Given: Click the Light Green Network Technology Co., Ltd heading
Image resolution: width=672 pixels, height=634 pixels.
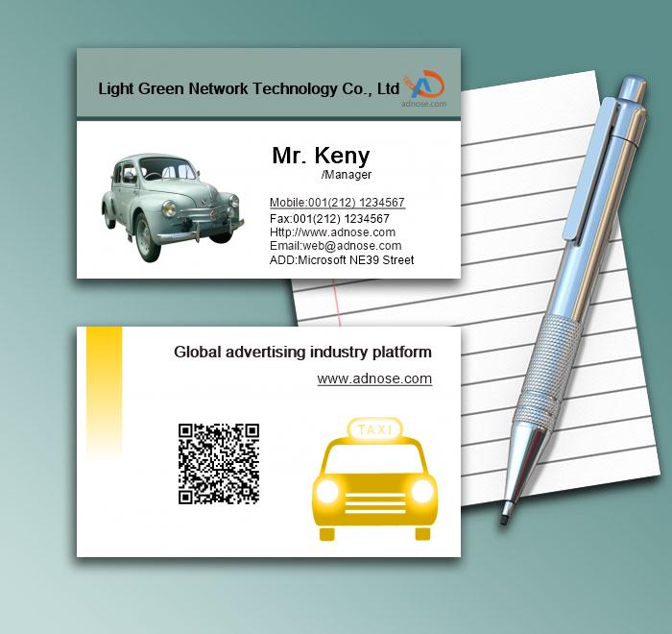Looking at the screenshot, I should (249, 88).
